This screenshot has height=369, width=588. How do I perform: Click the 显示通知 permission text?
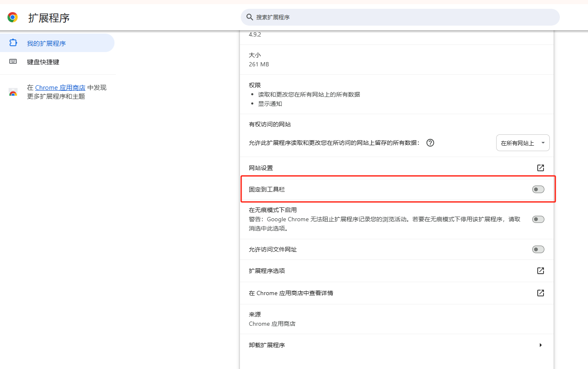coord(270,104)
